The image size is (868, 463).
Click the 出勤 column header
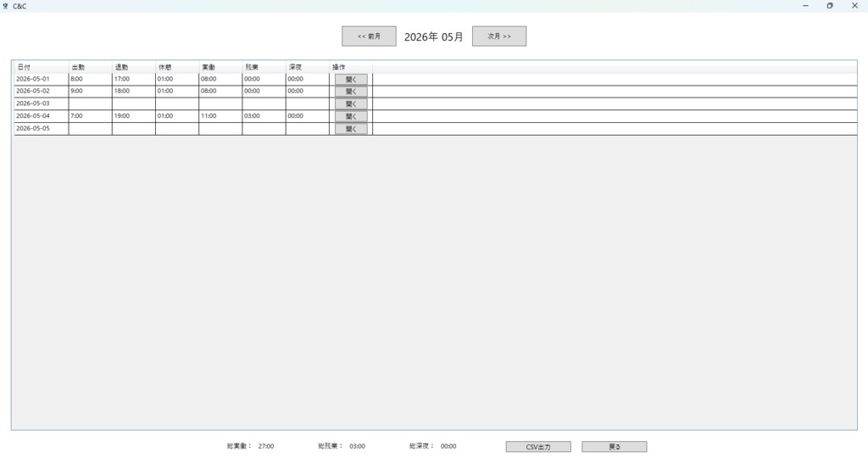pos(90,67)
